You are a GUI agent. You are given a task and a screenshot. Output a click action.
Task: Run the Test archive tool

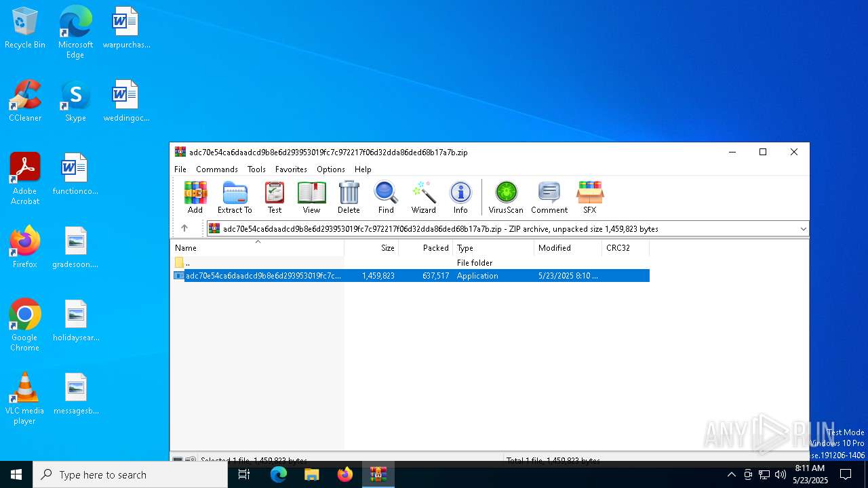click(x=275, y=197)
